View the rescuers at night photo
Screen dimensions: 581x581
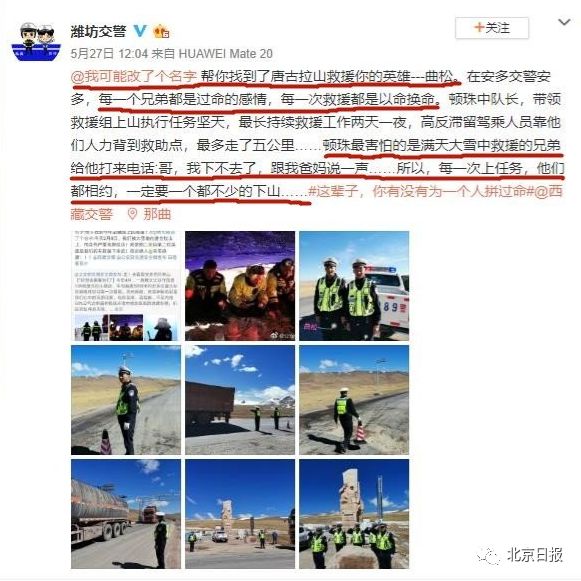tap(240, 286)
